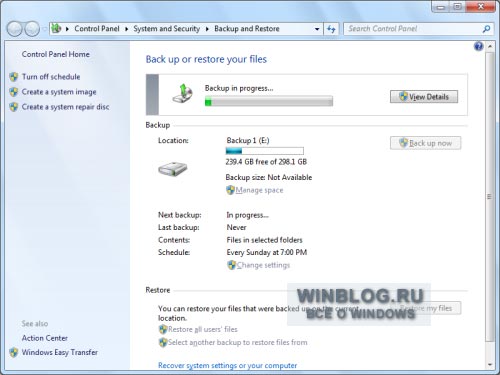Image resolution: width=500 pixels, height=375 pixels.
Task: Click shield icon beside Create a system repair disc
Action: [14, 107]
